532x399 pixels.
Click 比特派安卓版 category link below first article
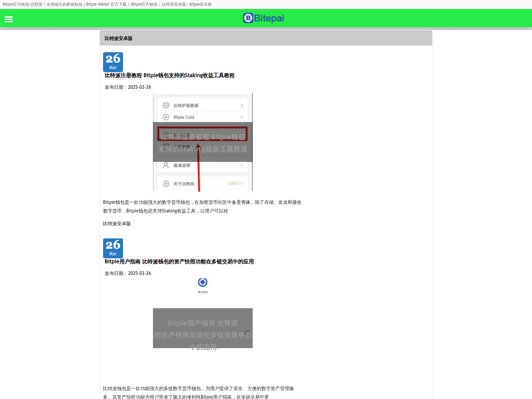(117, 224)
